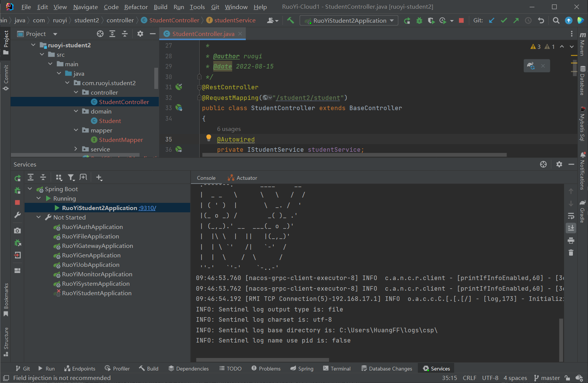Open Services panel settings gear

[x=559, y=164]
